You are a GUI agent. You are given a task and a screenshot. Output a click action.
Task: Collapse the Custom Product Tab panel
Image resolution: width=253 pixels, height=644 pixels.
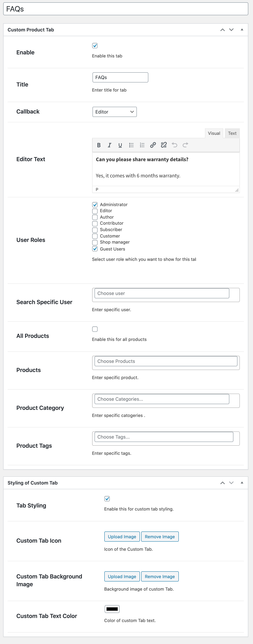pyautogui.click(x=242, y=30)
